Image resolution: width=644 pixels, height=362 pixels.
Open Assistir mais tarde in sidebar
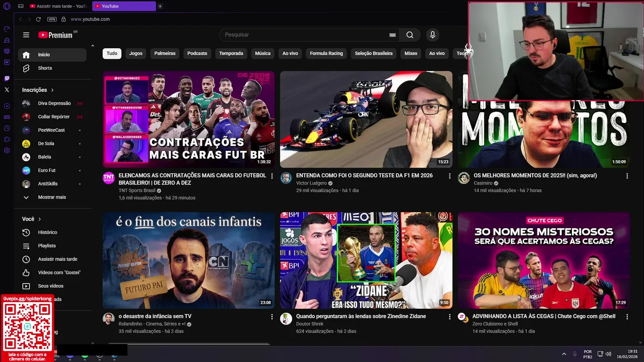click(52, 259)
